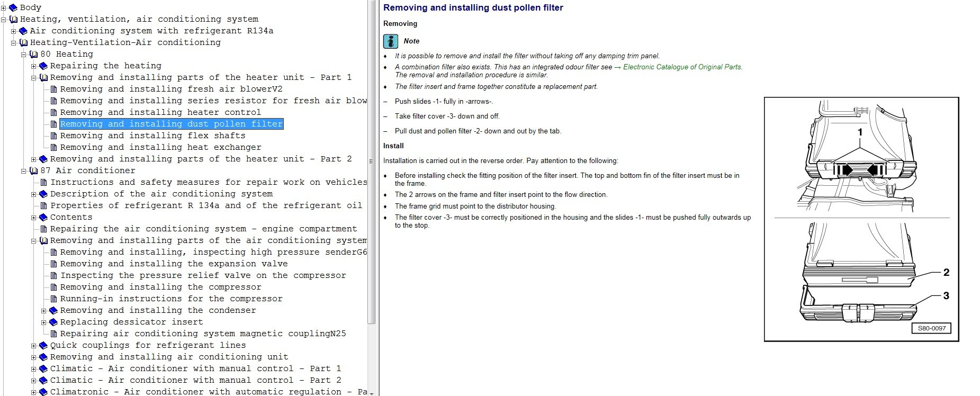The width and height of the screenshot is (980, 396).
Task: Collapse Removing parts of air conditioning system node
Action: [34, 241]
